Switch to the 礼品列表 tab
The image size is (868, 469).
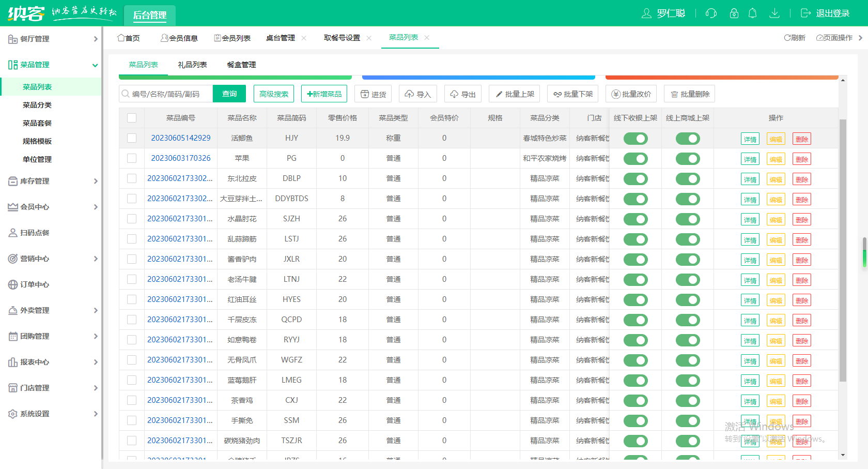[x=192, y=64]
